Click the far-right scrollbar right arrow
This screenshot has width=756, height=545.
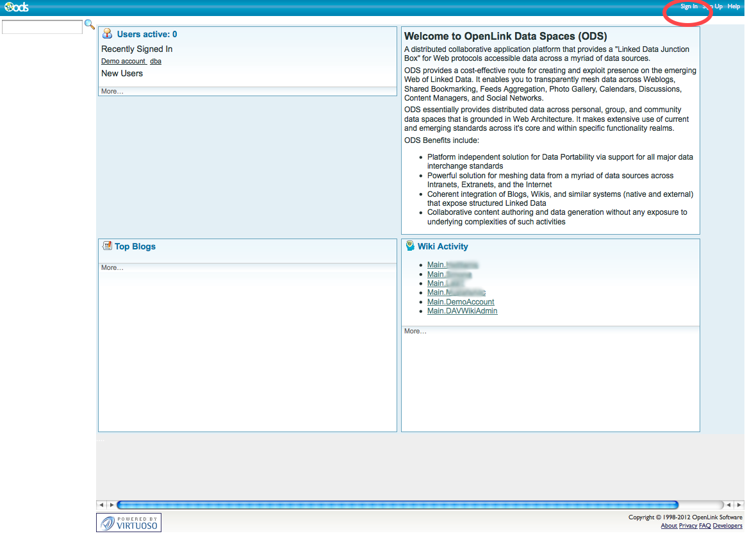pos(739,505)
